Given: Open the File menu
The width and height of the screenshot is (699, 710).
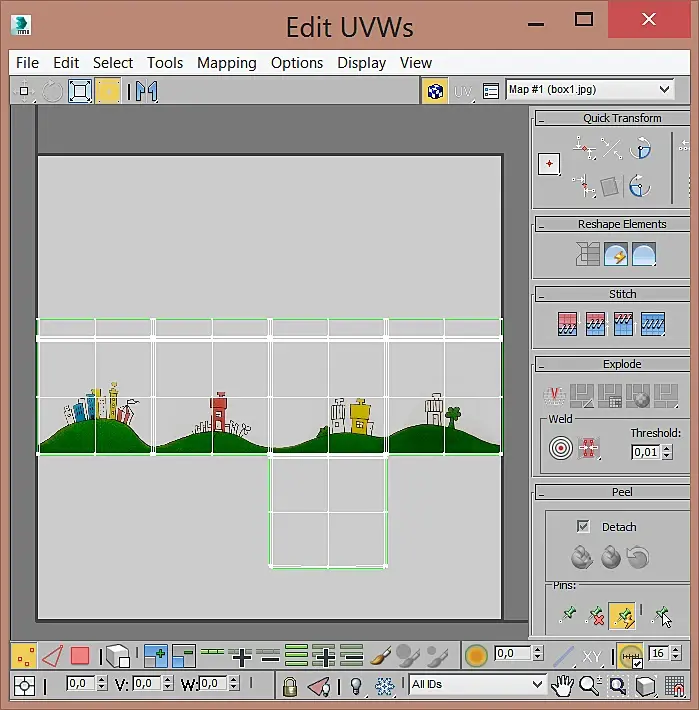Looking at the screenshot, I should (x=27, y=62).
